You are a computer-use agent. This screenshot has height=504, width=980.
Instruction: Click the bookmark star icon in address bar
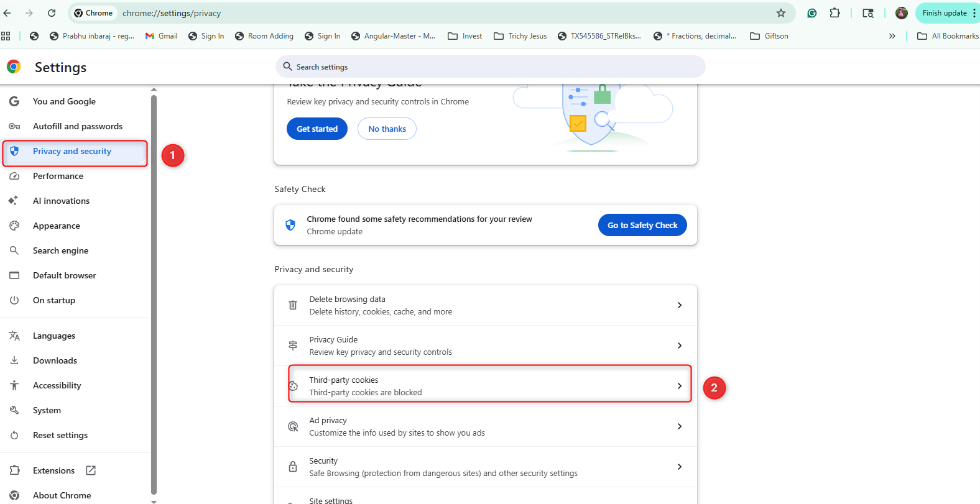(x=781, y=13)
